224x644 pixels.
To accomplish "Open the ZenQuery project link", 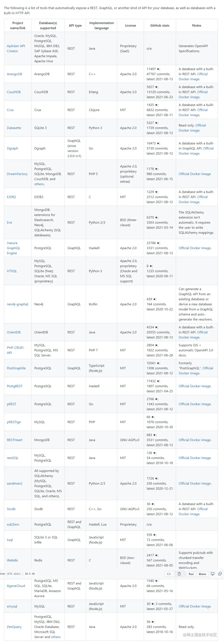I will click(14, 627).
